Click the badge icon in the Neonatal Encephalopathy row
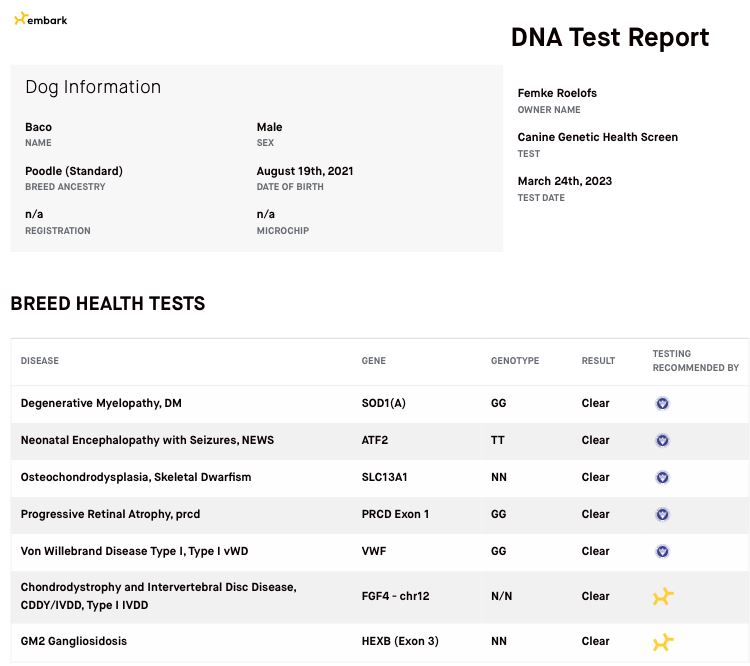 (x=662, y=441)
